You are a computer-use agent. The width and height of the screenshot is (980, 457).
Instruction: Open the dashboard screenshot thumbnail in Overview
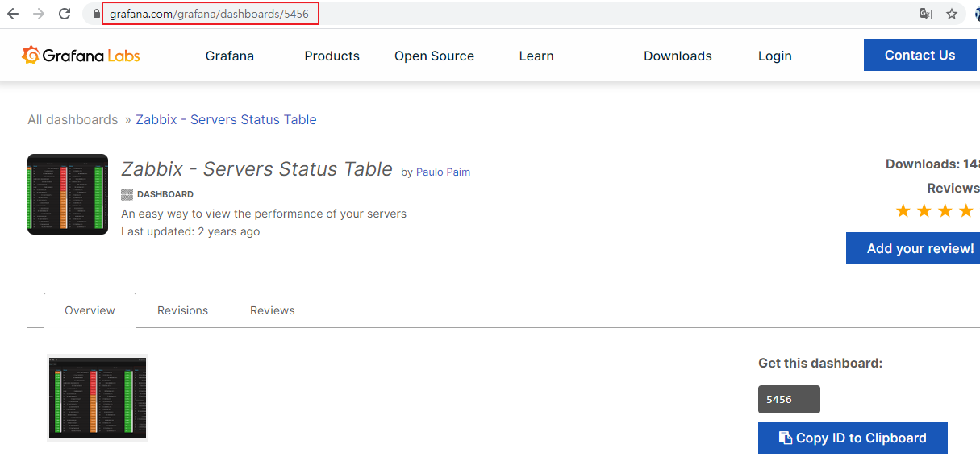tap(98, 397)
